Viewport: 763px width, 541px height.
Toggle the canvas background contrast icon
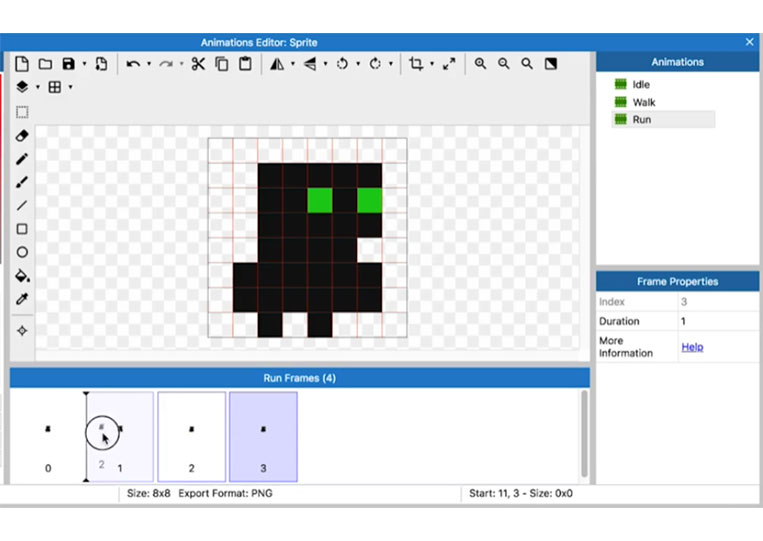551,64
